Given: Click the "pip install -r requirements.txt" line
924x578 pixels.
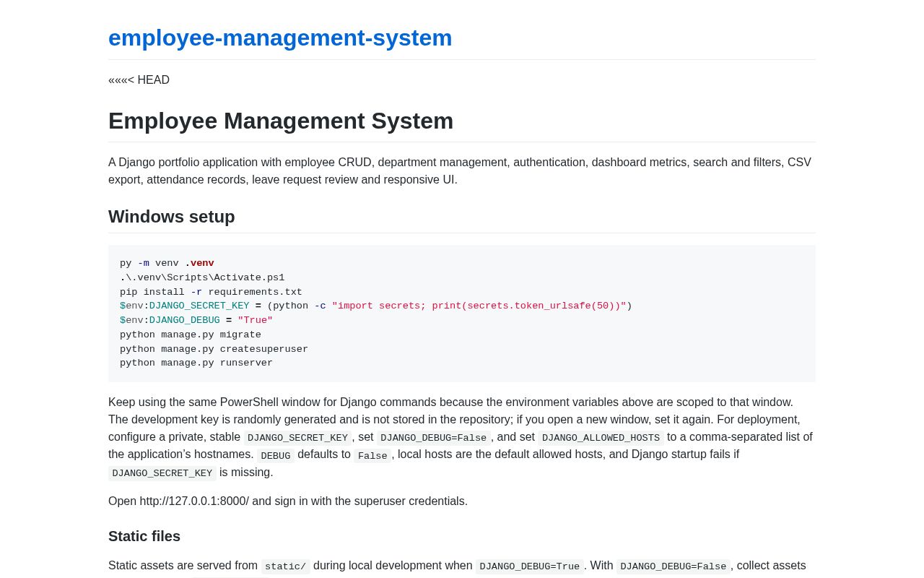Looking at the screenshot, I should (x=211, y=292).
